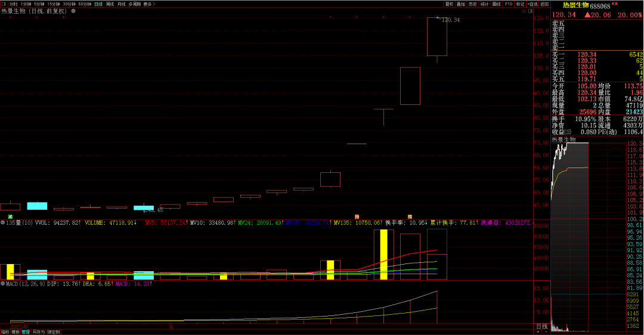
Task: Open the 指标 indicator tab at bottom
Action: pyautogui.click(x=5, y=332)
